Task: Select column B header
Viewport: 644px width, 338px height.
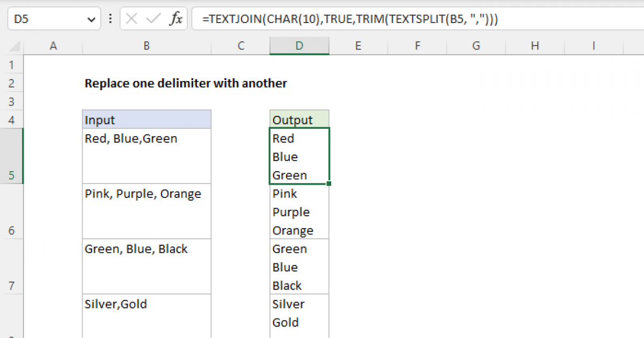Action: [x=146, y=46]
